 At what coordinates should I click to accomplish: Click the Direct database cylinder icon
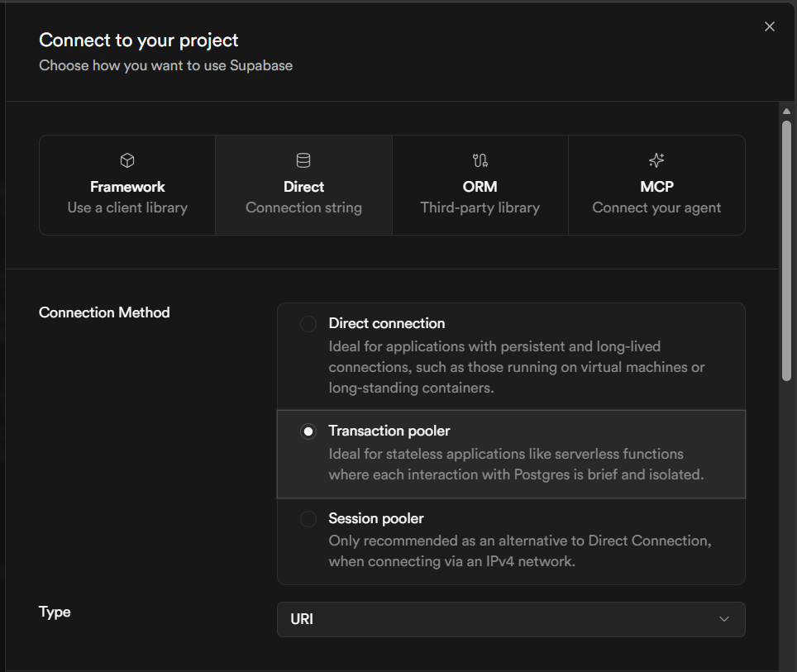click(303, 160)
